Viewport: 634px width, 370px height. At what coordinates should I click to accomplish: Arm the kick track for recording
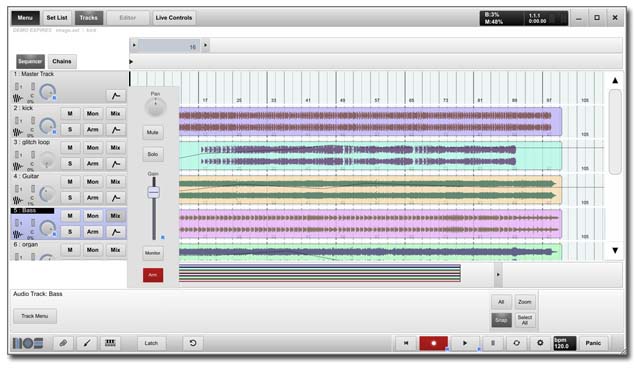[93, 130]
